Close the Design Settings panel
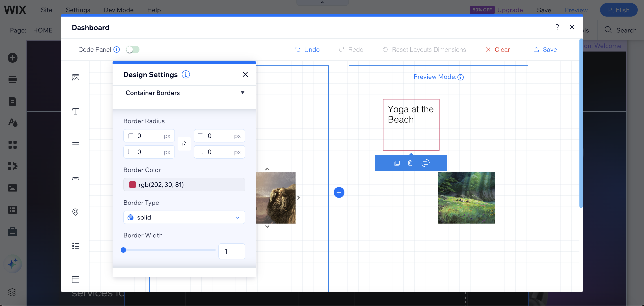The width and height of the screenshot is (644, 306). [245, 74]
